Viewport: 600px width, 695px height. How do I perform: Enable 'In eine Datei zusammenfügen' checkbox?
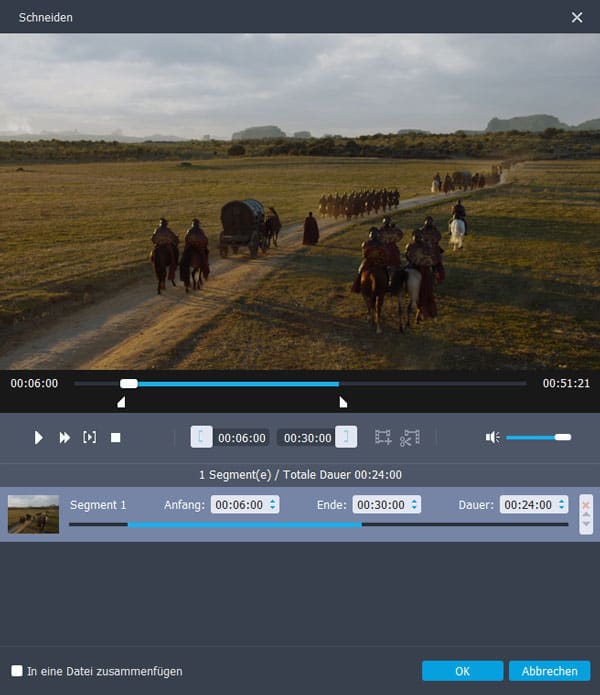click(17, 671)
